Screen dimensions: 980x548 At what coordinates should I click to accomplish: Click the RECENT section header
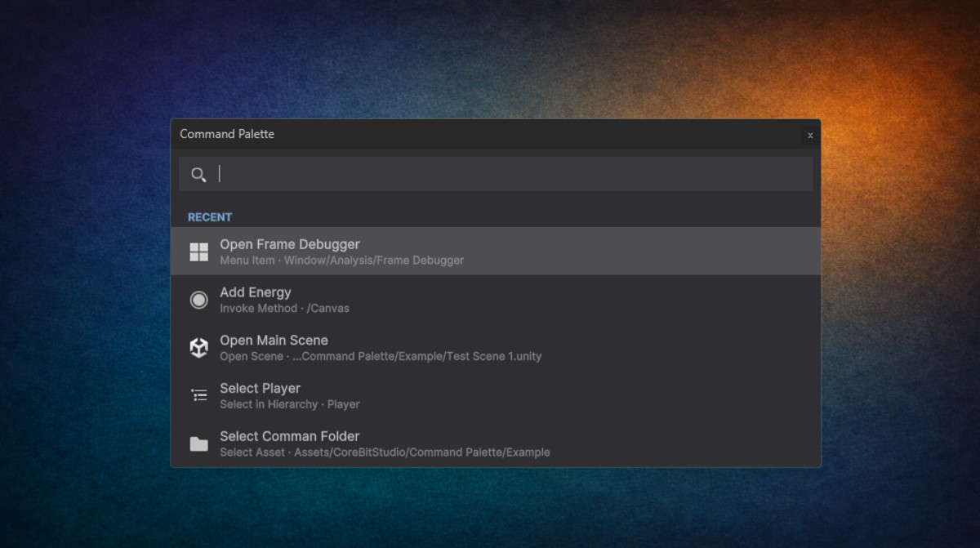pyautogui.click(x=210, y=217)
